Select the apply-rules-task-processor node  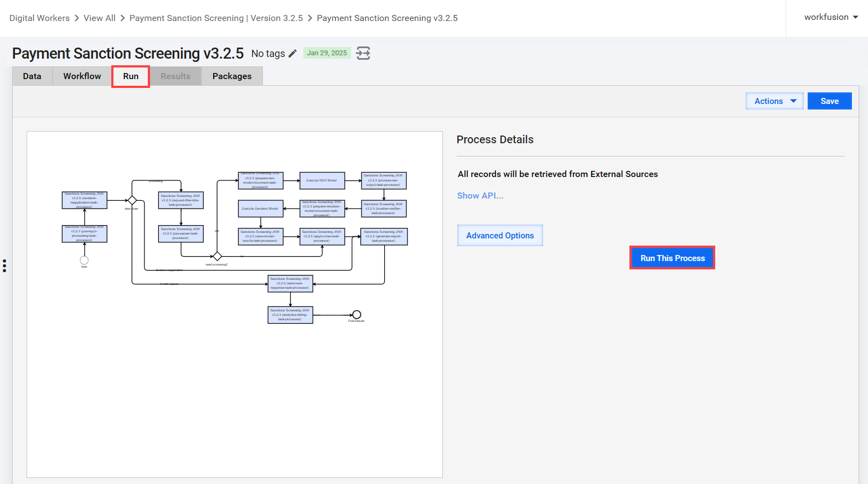click(322, 237)
